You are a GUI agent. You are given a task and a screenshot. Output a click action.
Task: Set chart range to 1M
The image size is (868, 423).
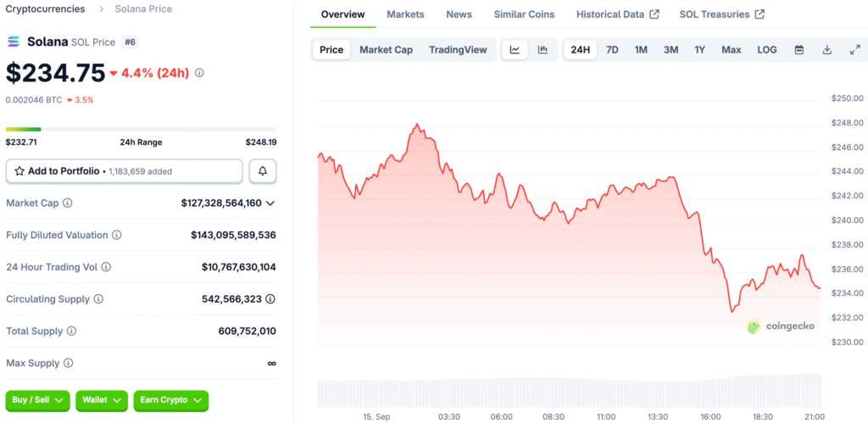coord(641,50)
